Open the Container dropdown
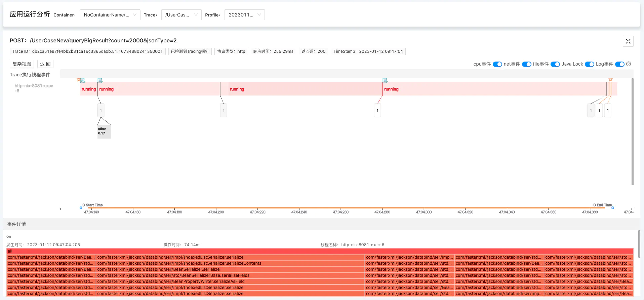Screen dimensions: 644x300 (x=110, y=15)
